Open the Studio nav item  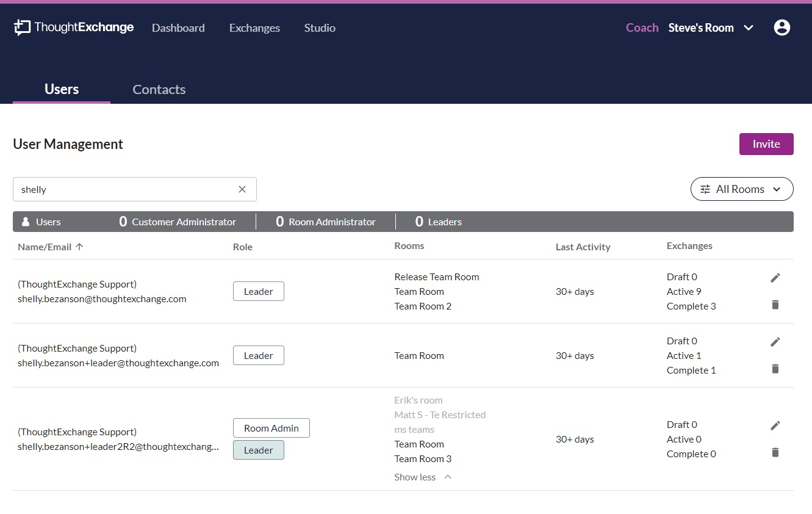tap(320, 27)
